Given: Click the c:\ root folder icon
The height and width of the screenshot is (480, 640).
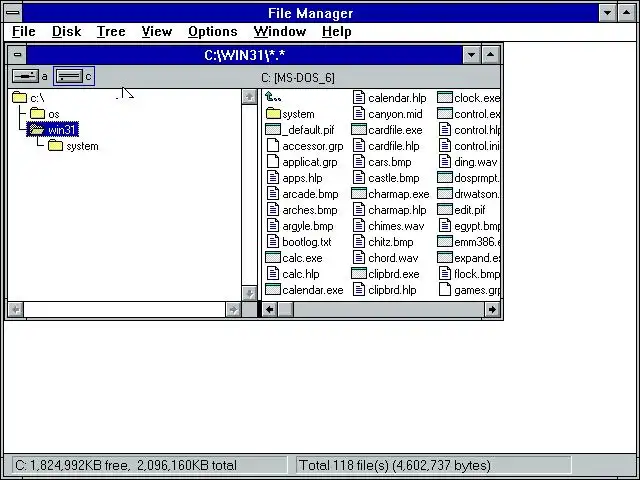Looking at the screenshot, I should pos(19,98).
